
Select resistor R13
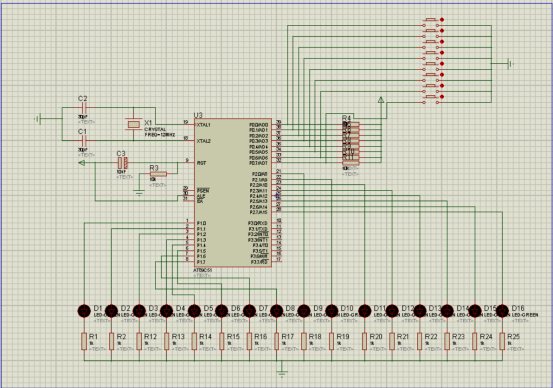coord(166,341)
